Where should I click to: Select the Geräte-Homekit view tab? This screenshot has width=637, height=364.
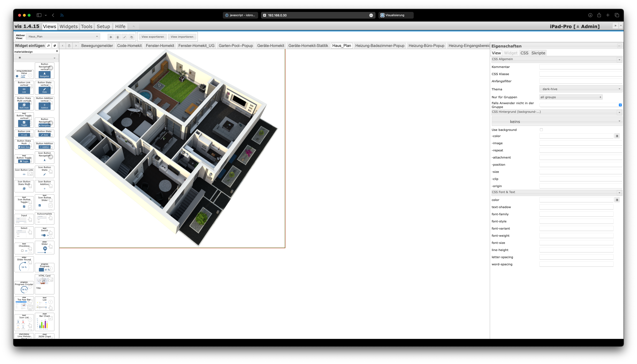pos(271,46)
